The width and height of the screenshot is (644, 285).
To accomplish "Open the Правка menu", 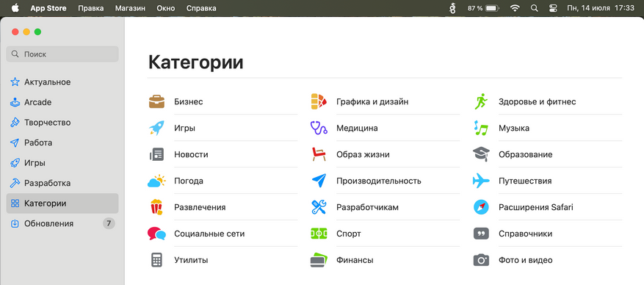I will 91,8.
